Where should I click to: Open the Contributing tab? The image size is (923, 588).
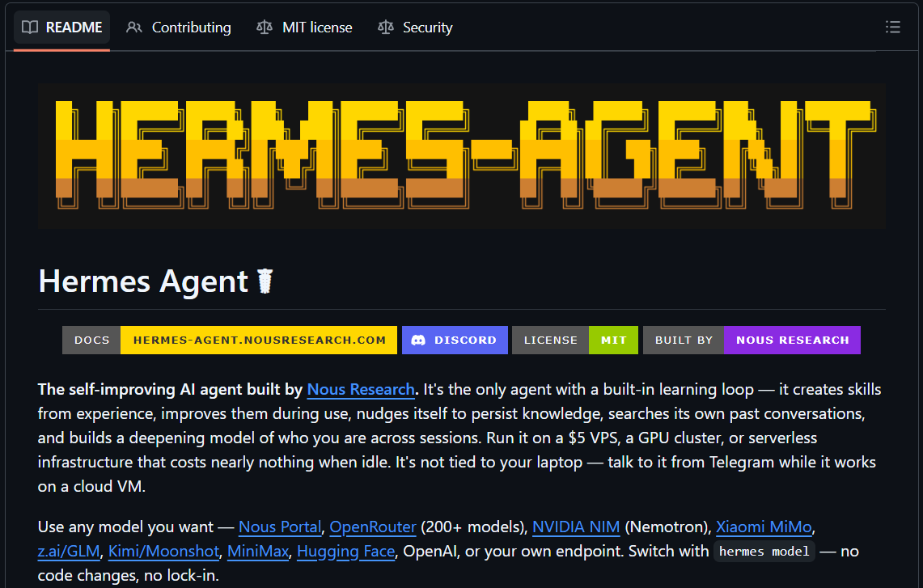click(179, 27)
